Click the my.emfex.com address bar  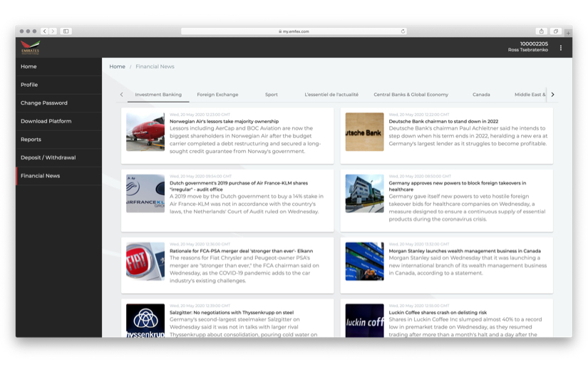click(294, 31)
